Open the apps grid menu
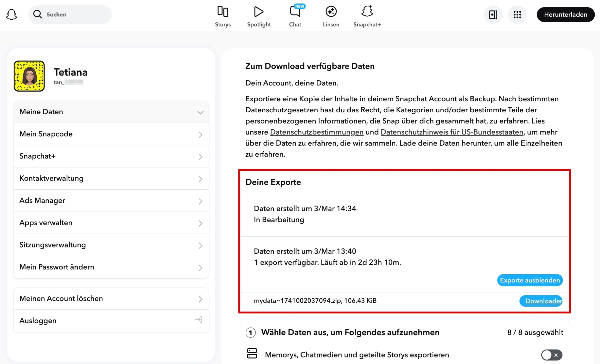Image resolution: width=600 pixels, height=364 pixels. tap(517, 15)
